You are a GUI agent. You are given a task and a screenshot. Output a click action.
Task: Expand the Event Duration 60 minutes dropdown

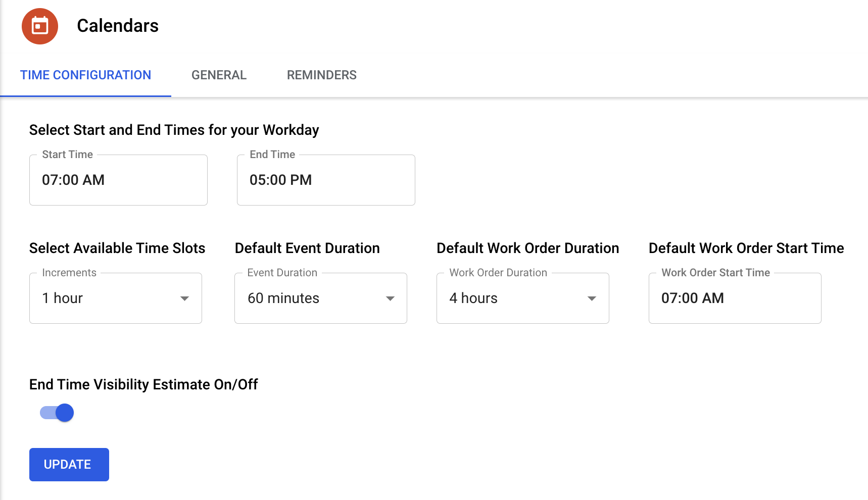click(x=311, y=298)
